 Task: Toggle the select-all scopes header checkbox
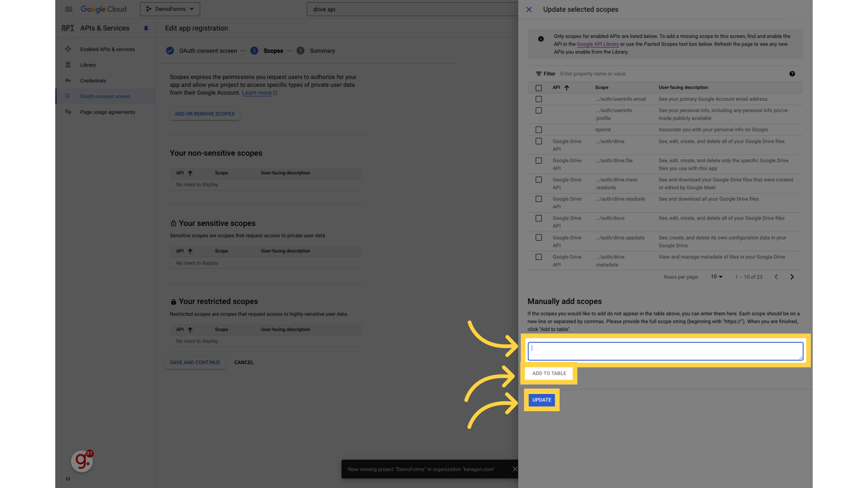click(x=538, y=88)
